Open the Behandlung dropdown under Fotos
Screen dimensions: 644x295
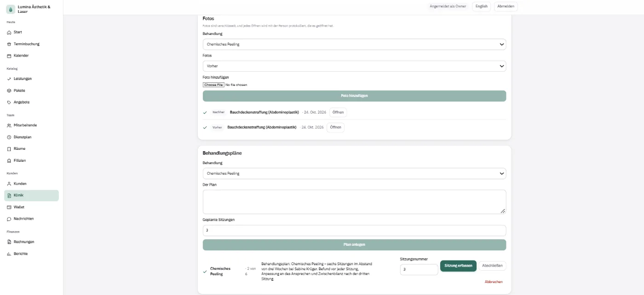click(354, 45)
